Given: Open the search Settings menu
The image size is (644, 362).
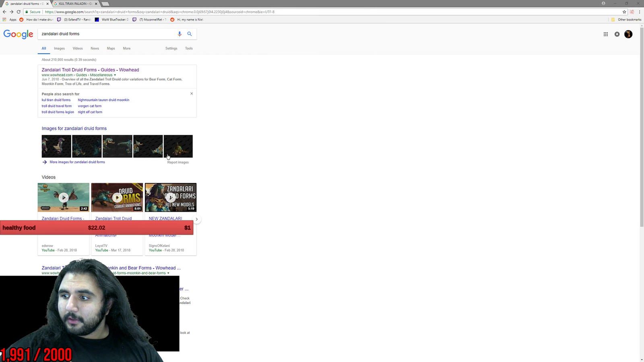Looking at the screenshot, I should [x=171, y=48].
